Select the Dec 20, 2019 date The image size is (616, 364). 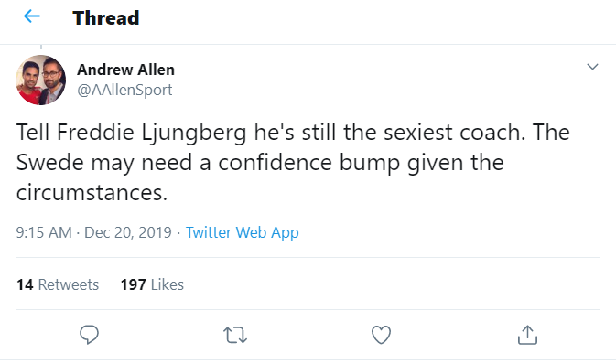(x=128, y=232)
